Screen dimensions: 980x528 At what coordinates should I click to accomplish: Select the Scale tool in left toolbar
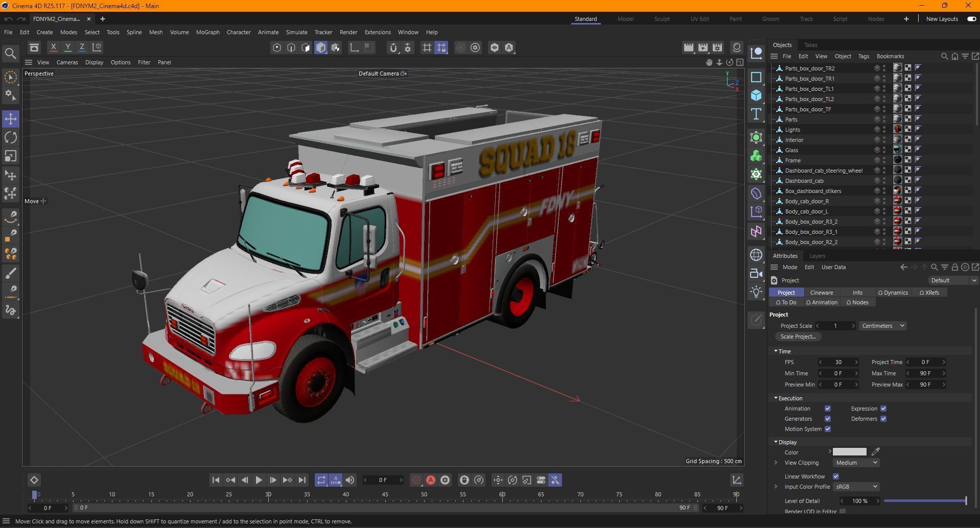(11, 156)
